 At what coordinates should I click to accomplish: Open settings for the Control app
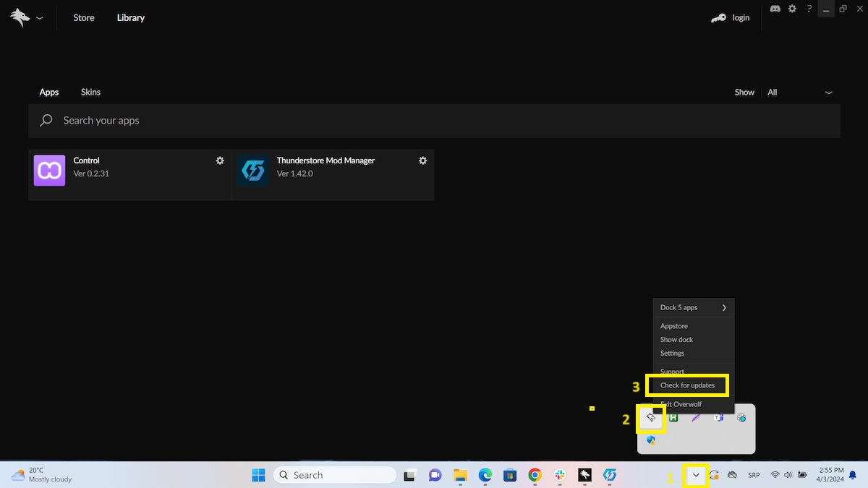(219, 160)
